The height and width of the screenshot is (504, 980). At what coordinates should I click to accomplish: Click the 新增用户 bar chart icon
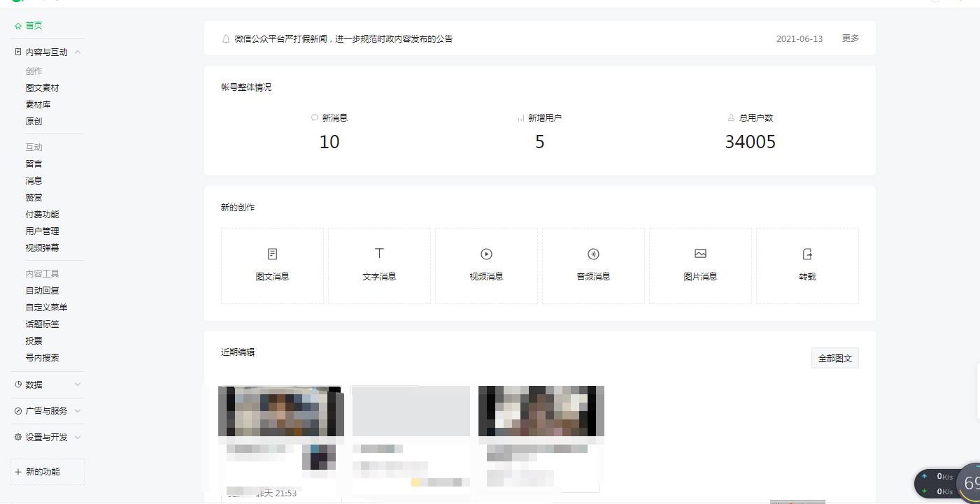pos(521,118)
